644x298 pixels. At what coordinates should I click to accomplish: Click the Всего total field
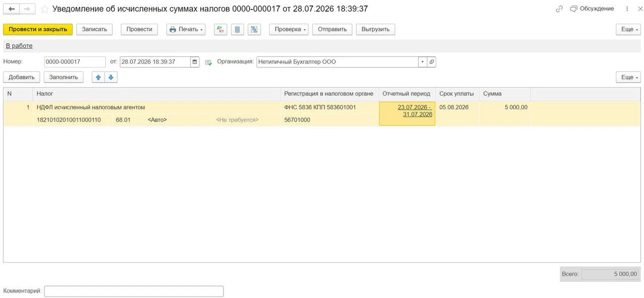[610, 274]
